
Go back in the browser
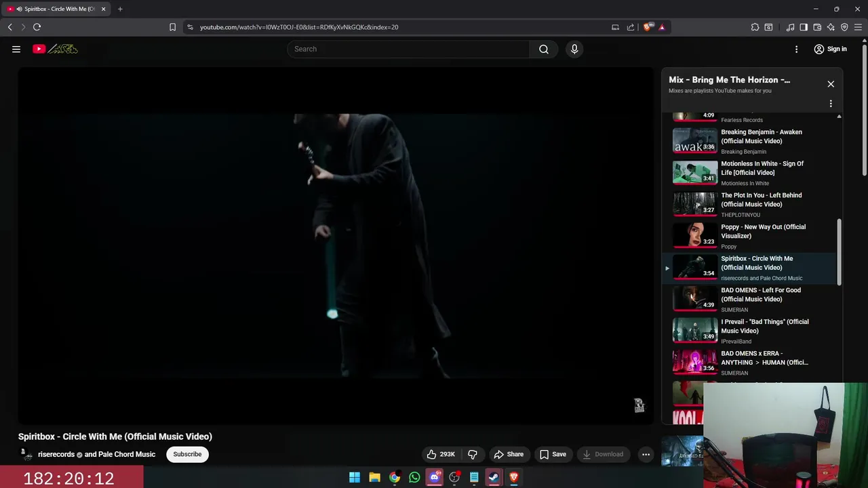point(9,27)
